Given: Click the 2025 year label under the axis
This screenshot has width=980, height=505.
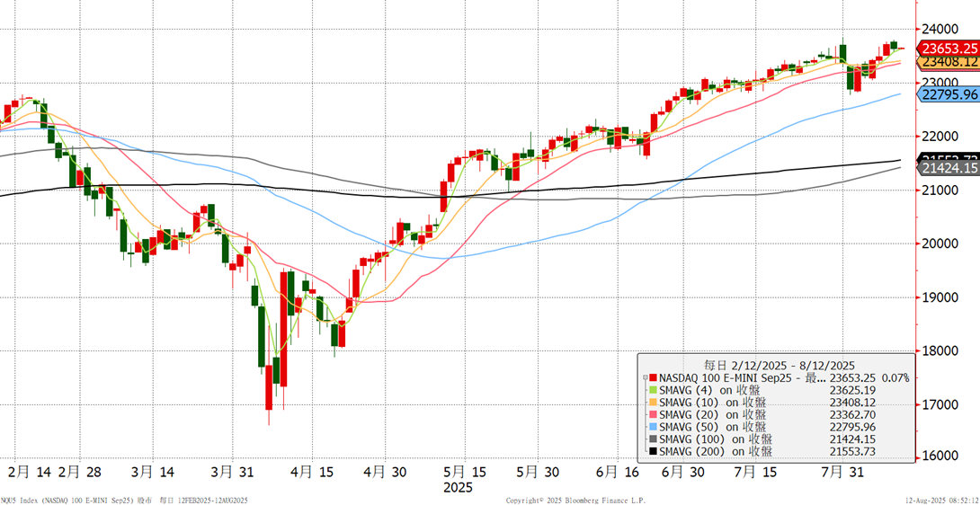Looking at the screenshot, I should pos(458,487).
